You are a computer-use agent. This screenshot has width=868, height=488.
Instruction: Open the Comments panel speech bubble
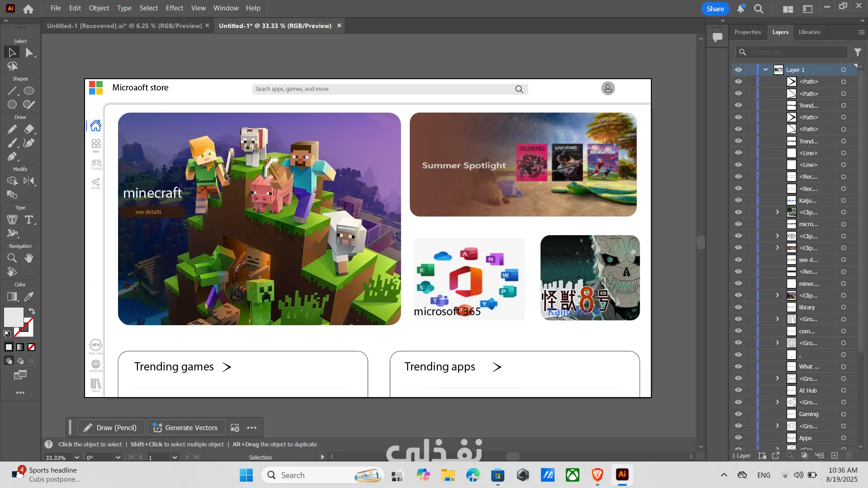(x=717, y=38)
